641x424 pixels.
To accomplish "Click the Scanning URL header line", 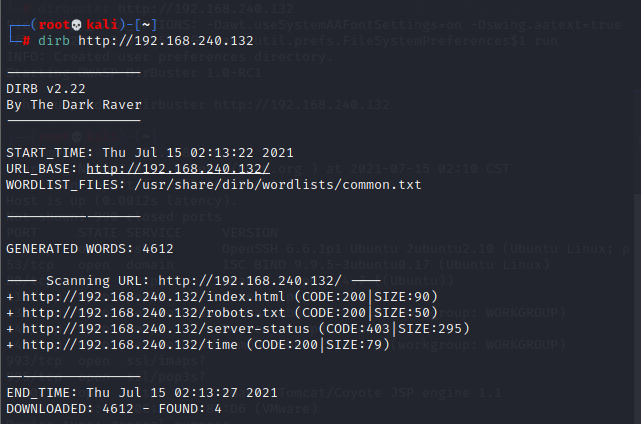I will 194,280.
